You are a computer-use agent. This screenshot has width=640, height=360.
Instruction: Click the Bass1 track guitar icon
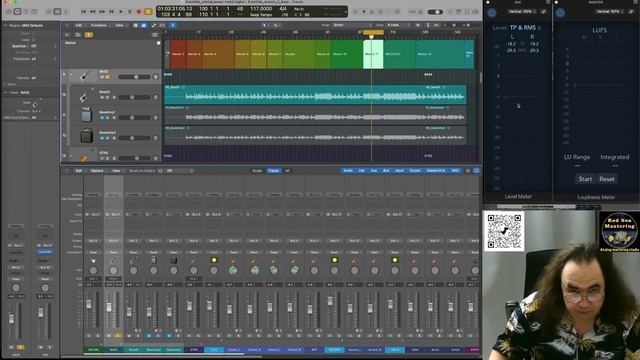tap(84, 96)
